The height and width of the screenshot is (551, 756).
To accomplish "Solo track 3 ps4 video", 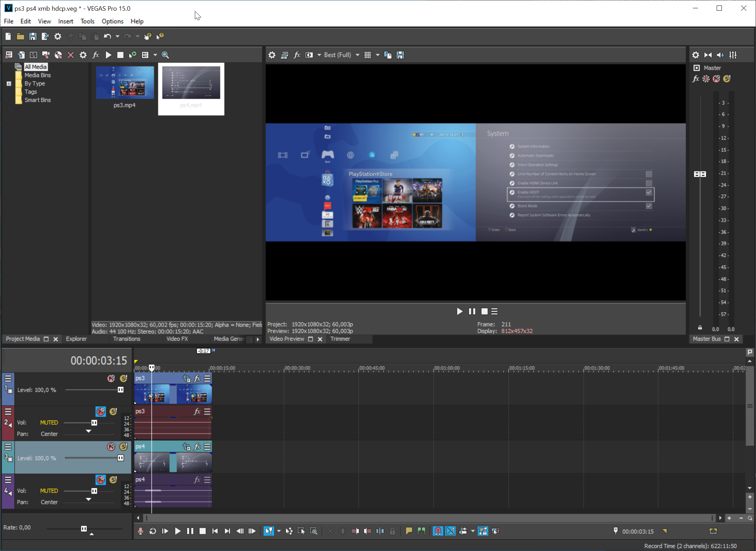I will 123,447.
